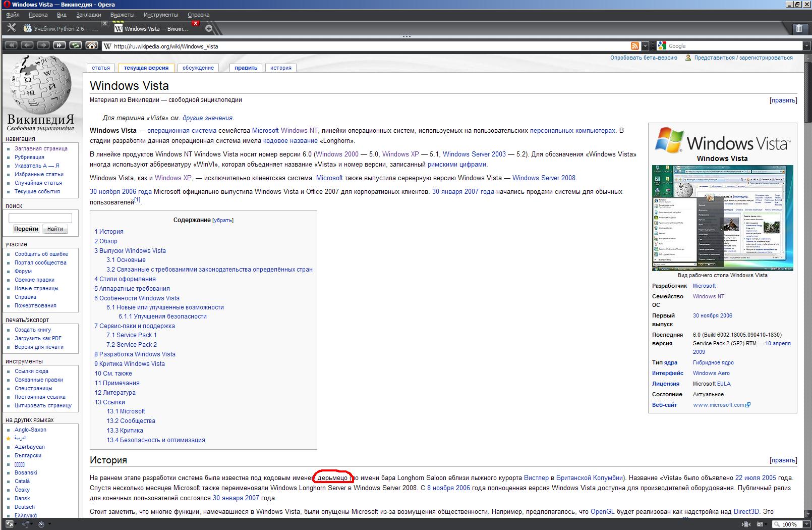Open the zoom level dropdown at 100%
The width and height of the screenshot is (812, 530).
pos(806,524)
